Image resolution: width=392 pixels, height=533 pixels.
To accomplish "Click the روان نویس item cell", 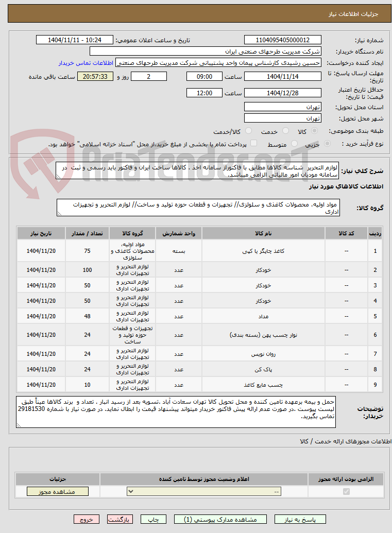I will coord(264,354).
